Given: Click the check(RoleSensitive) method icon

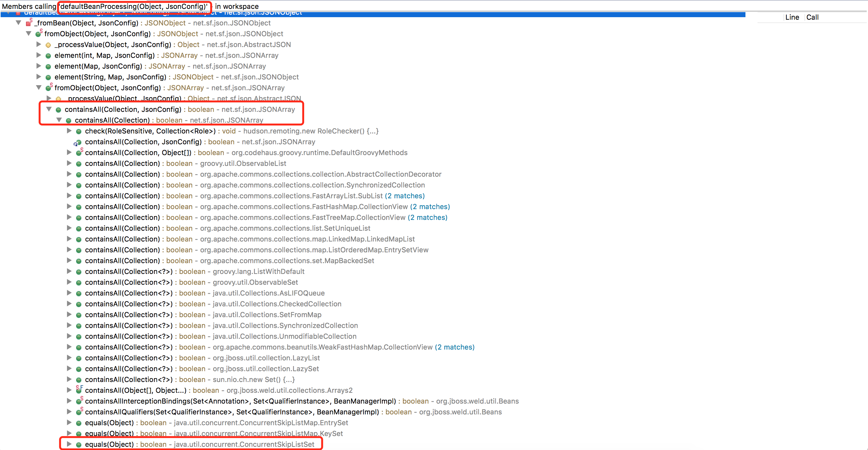Looking at the screenshot, I should pos(78,131).
